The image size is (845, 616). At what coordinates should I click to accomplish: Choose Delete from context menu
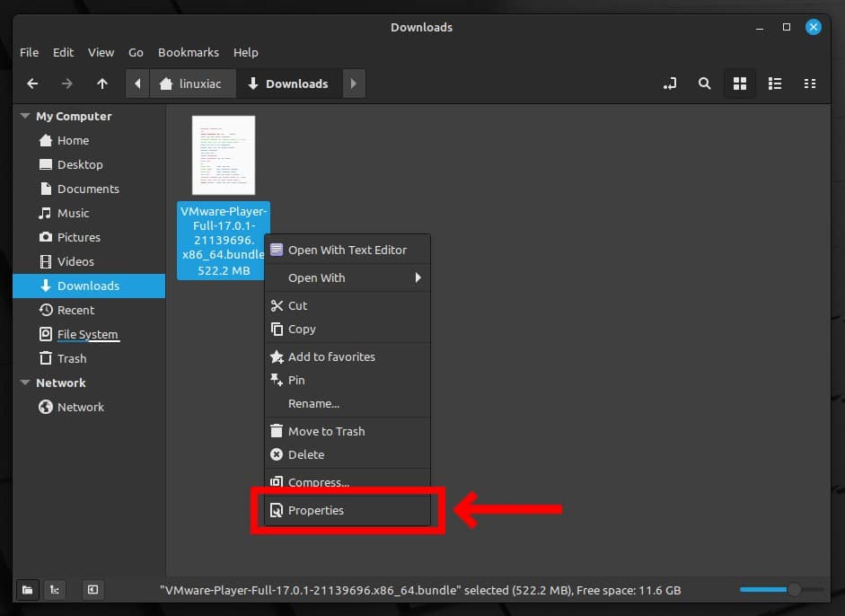tap(348, 454)
